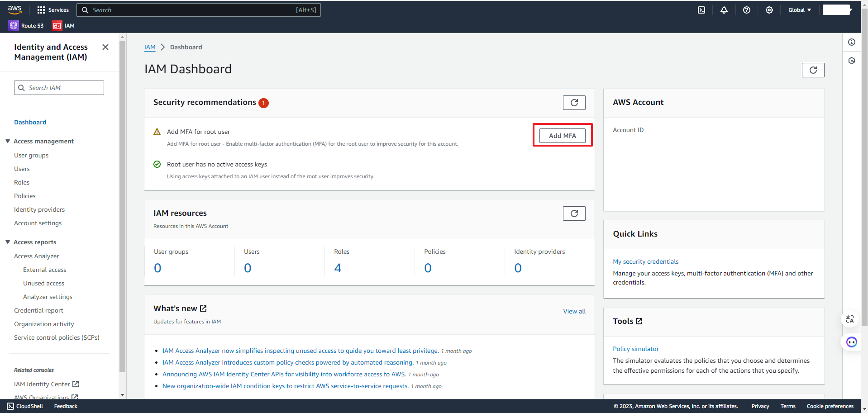Click the top AWS Search bar
This screenshot has width=868, height=413.
(199, 10)
